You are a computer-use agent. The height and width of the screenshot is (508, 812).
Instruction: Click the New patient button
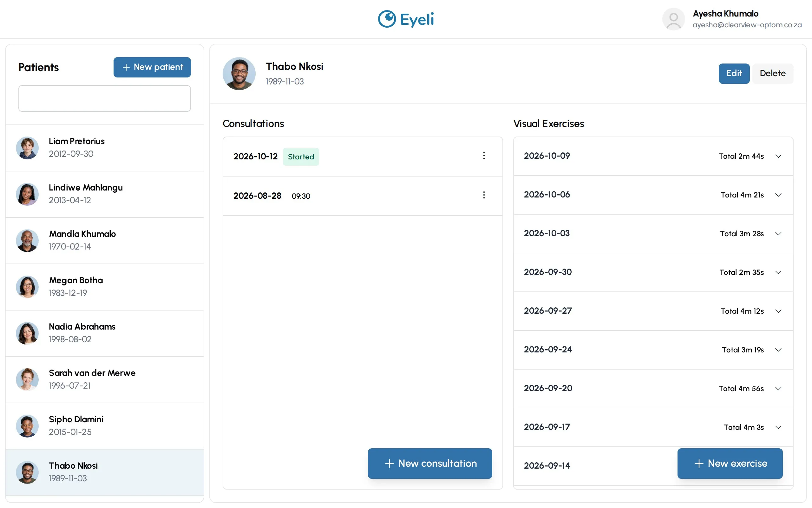[x=152, y=67]
